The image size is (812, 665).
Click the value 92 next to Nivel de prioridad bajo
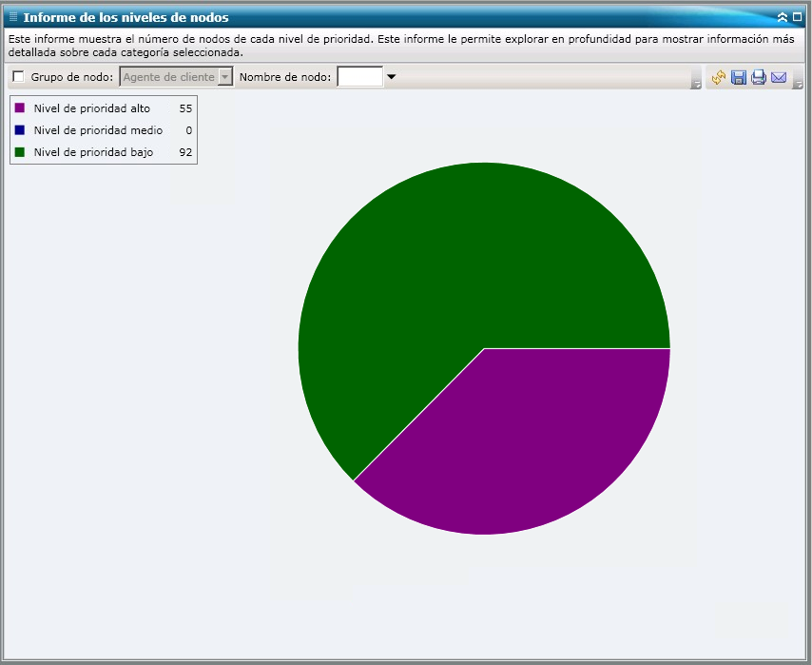(x=186, y=152)
